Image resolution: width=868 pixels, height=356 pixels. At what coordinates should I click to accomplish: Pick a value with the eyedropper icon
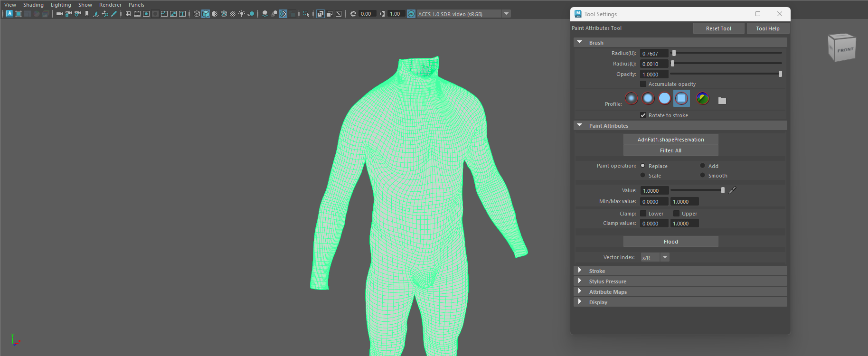pos(732,190)
